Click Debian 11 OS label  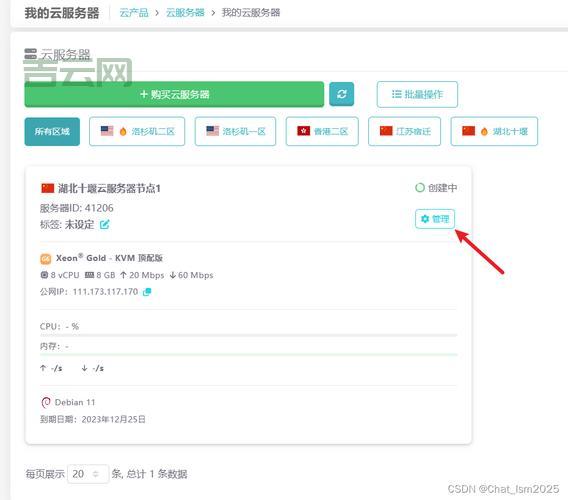click(75, 402)
